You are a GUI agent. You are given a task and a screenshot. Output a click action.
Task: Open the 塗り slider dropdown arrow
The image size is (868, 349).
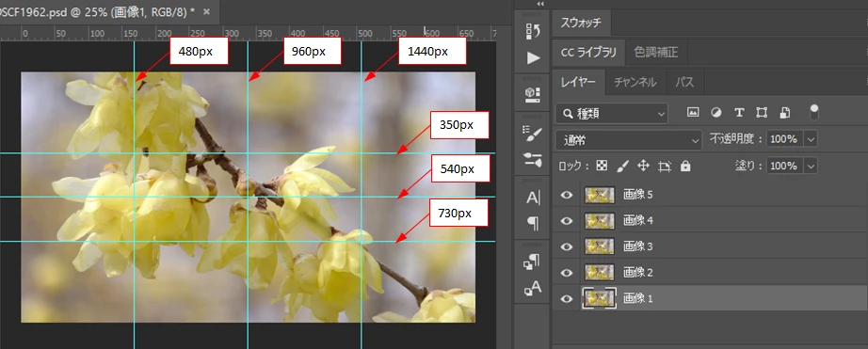811,166
